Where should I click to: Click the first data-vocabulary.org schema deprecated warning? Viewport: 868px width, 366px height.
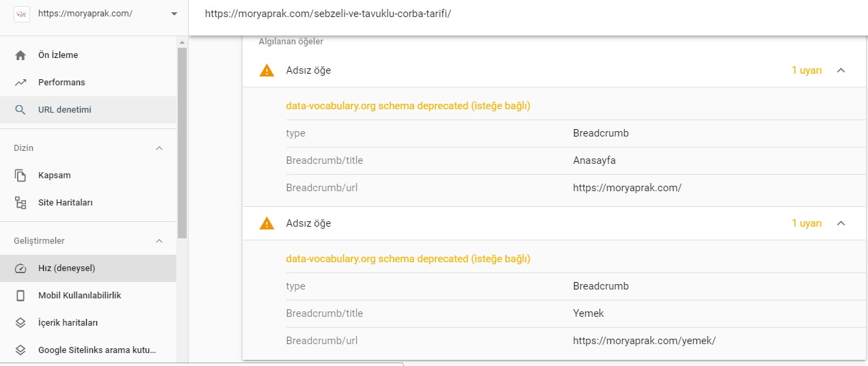click(408, 106)
